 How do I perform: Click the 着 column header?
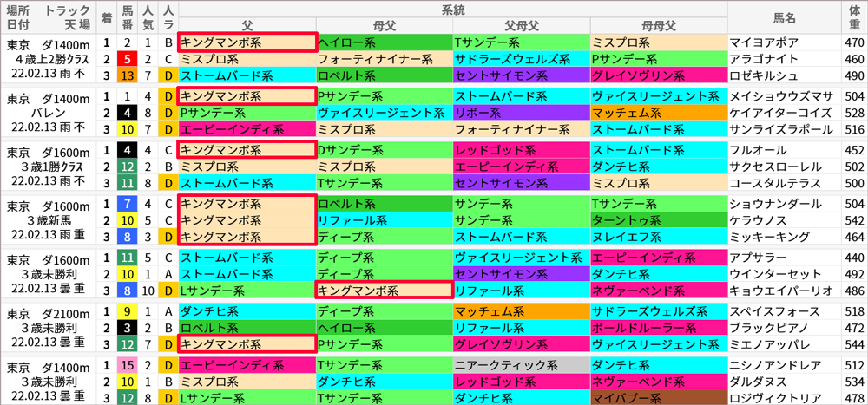pos(106,17)
